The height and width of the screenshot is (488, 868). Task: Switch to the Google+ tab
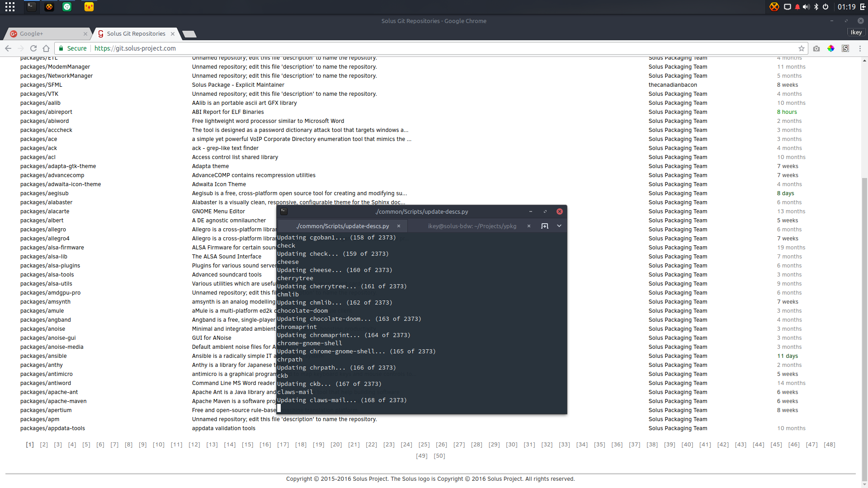click(47, 34)
